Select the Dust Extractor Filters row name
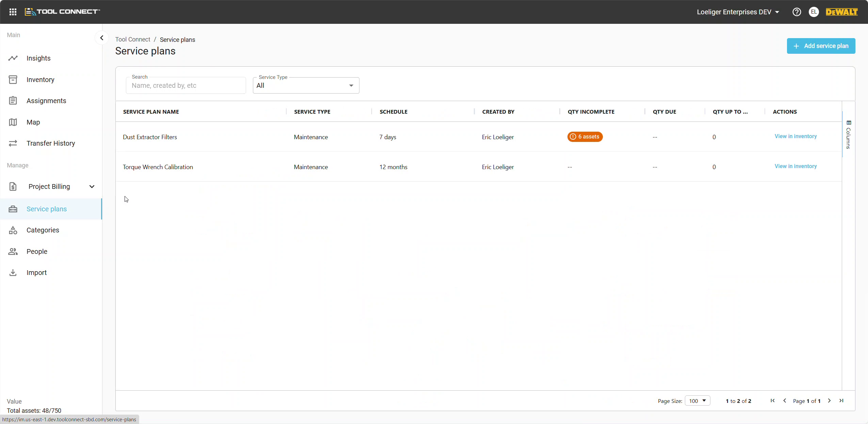This screenshot has height=424, width=868. pyautogui.click(x=150, y=137)
